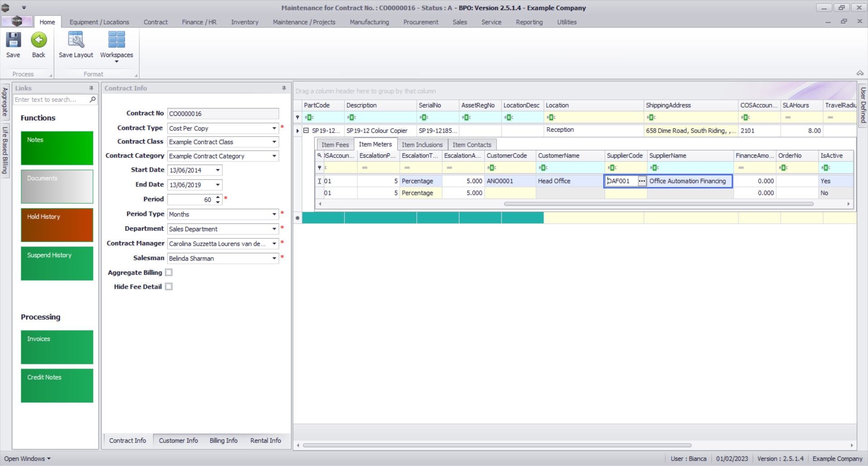Click the green Back arrow icon
The height and width of the screenshot is (466, 868).
click(38, 40)
